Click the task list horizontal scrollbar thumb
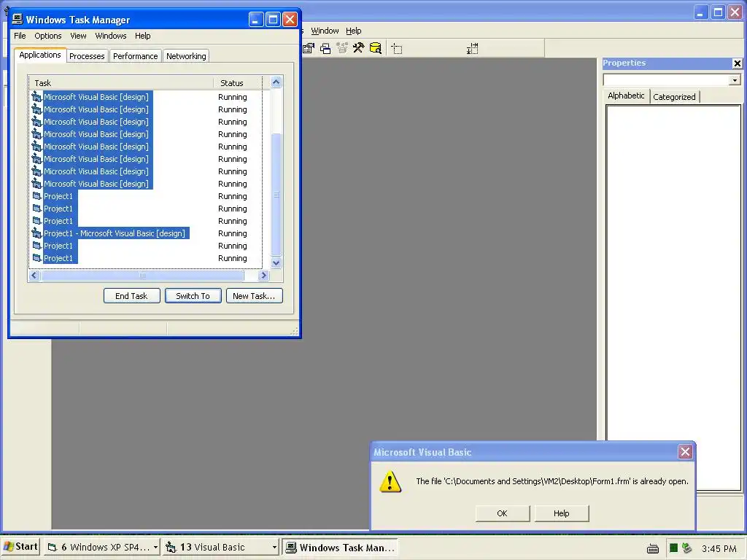The height and width of the screenshot is (560, 747). (142, 275)
